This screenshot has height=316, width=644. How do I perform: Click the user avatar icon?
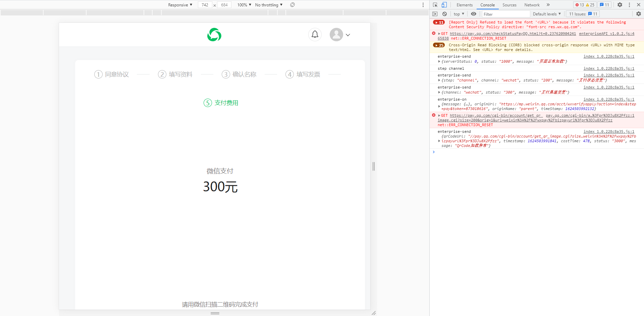point(336,35)
